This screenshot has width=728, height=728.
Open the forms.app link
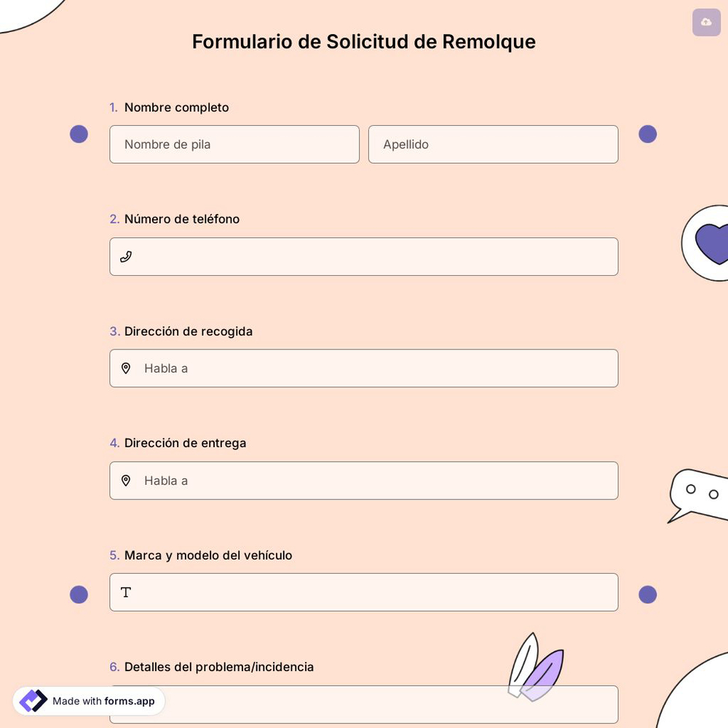(x=130, y=701)
